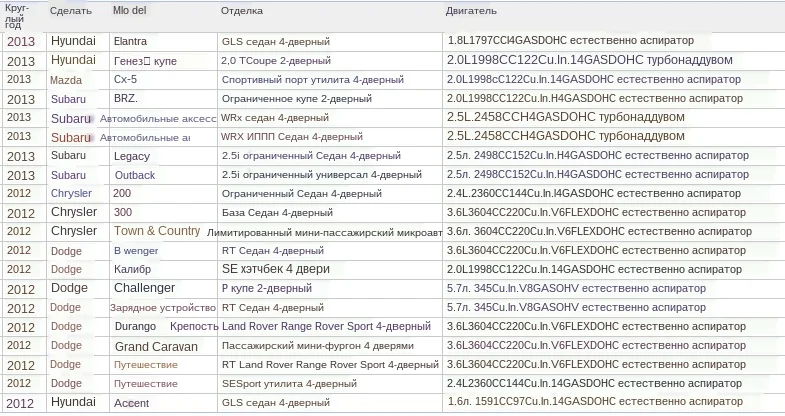The height and width of the screenshot is (416, 785).
Task: Click the 'Durango' model cell
Action: click(135, 326)
